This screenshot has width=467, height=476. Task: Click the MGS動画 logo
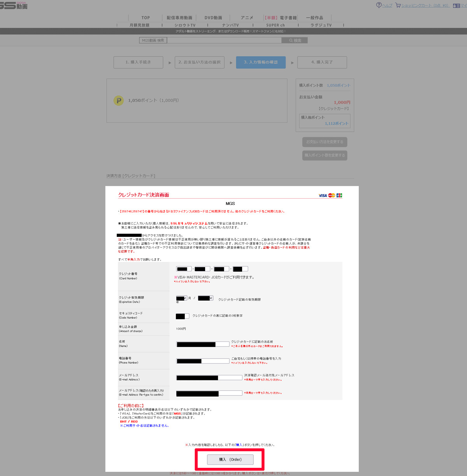pyautogui.click(x=14, y=5)
